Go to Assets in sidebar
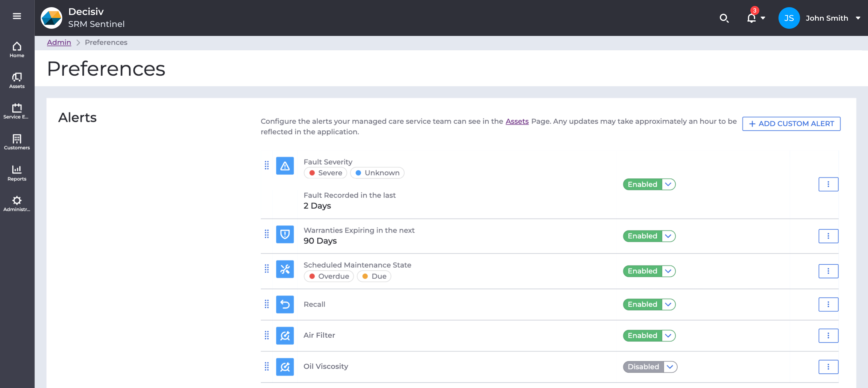Viewport: 868px width, 388px height. (x=17, y=81)
